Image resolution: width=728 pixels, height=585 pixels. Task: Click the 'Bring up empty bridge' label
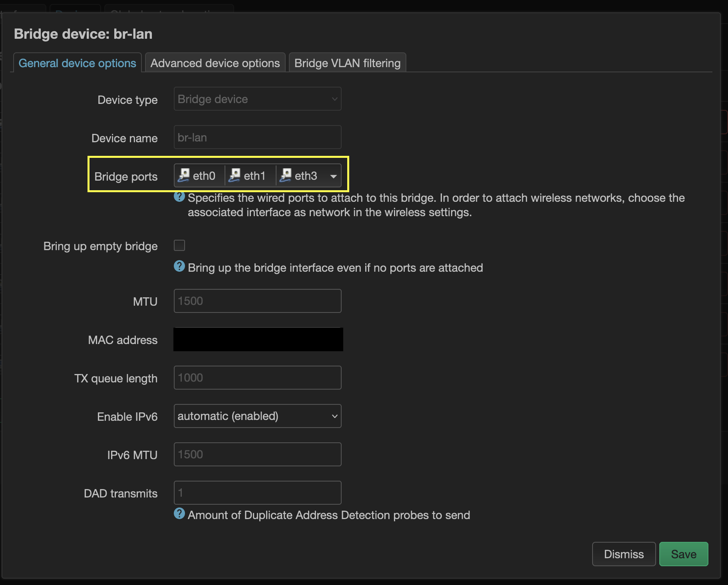click(x=101, y=246)
